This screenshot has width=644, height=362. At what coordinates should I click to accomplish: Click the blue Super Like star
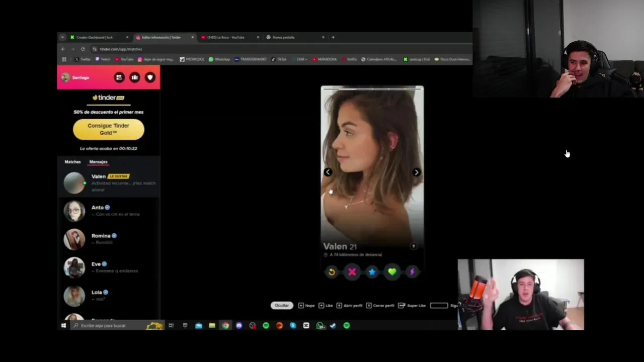point(372,272)
